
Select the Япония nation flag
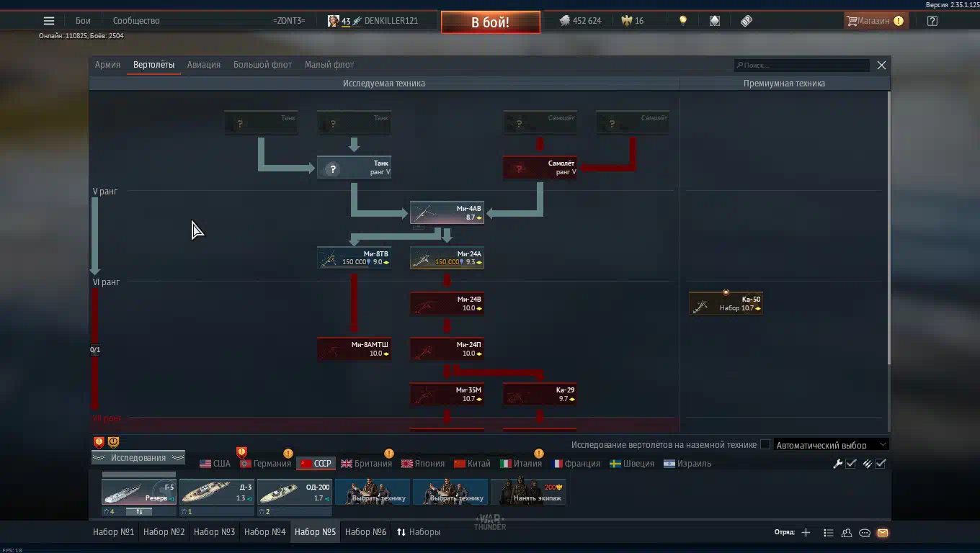pos(423,464)
